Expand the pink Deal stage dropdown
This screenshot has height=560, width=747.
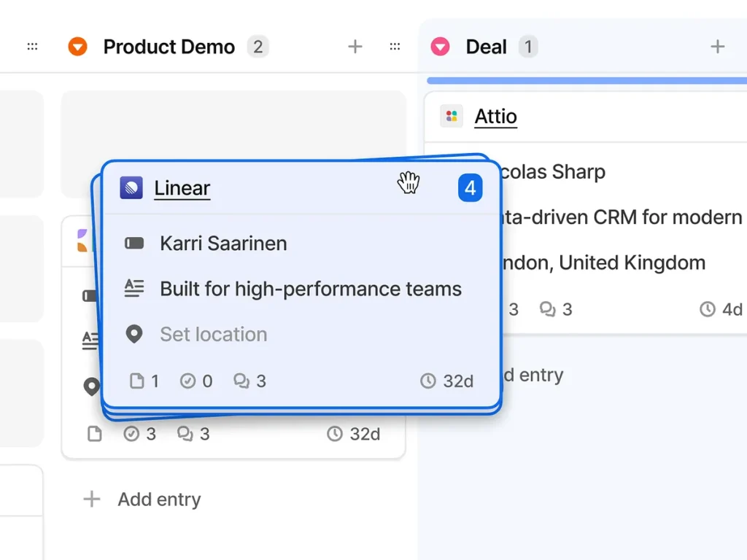pyautogui.click(x=440, y=47)
